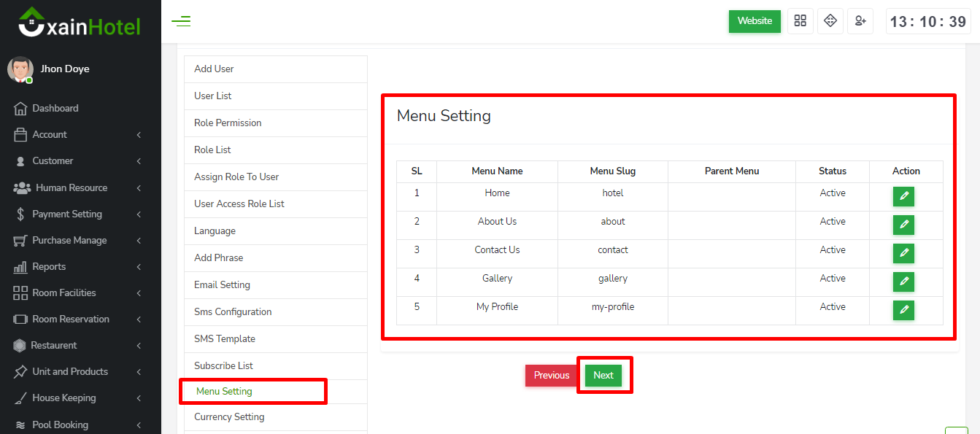Edit the My Profile menu item

pos(903,311)
